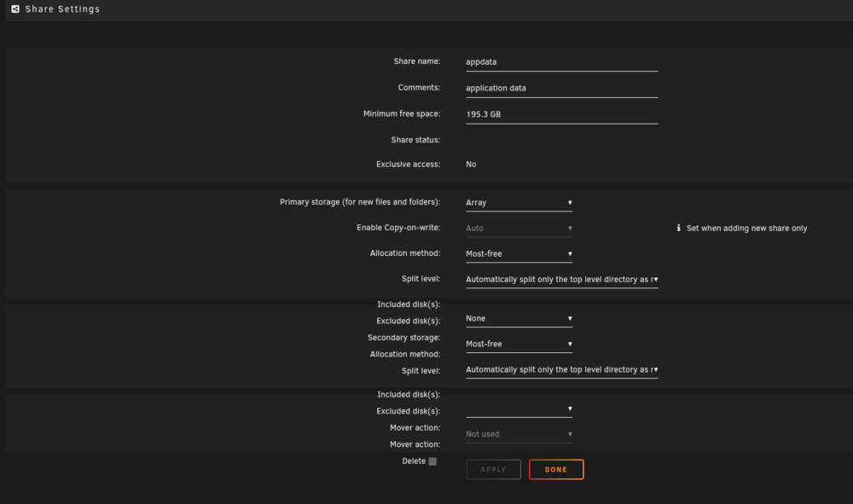Click the Share name field with appdata
Image resolution: width=853 pixels, height=504 pixels.
562,62
